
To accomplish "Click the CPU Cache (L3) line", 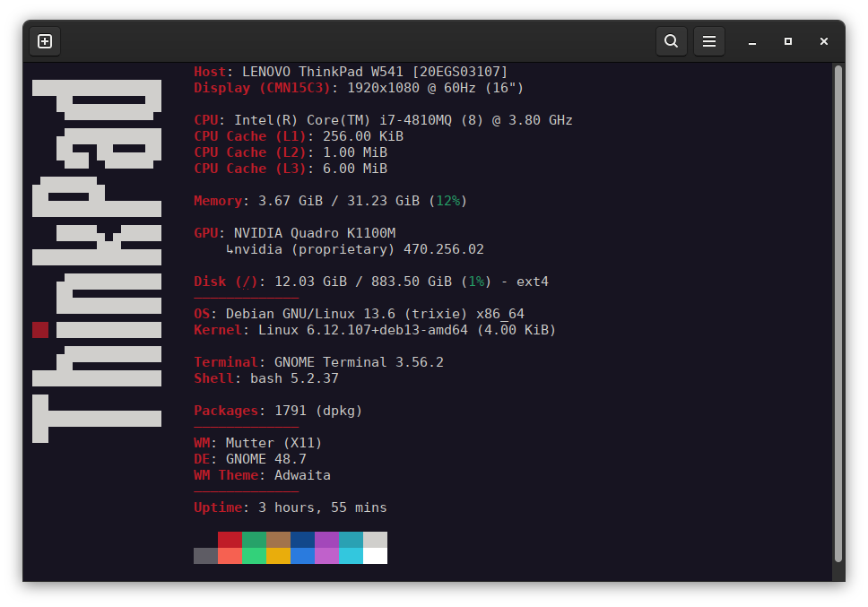I will pos(290,169).
